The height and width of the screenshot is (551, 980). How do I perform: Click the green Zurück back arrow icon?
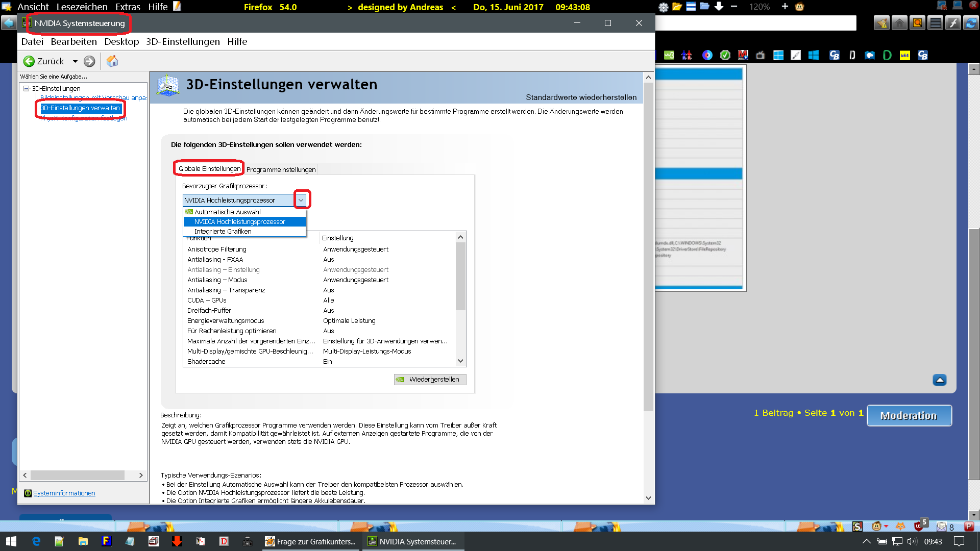pyautogui.click(x=29, y=61)
